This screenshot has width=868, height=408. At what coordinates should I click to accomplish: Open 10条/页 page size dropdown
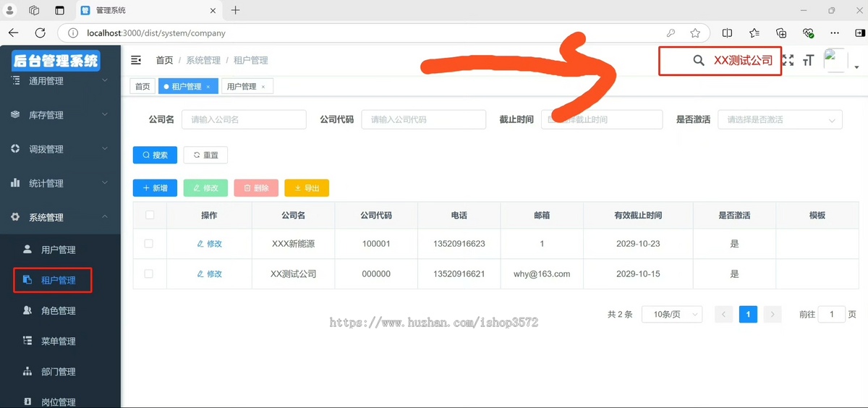(x=672, y=315)
